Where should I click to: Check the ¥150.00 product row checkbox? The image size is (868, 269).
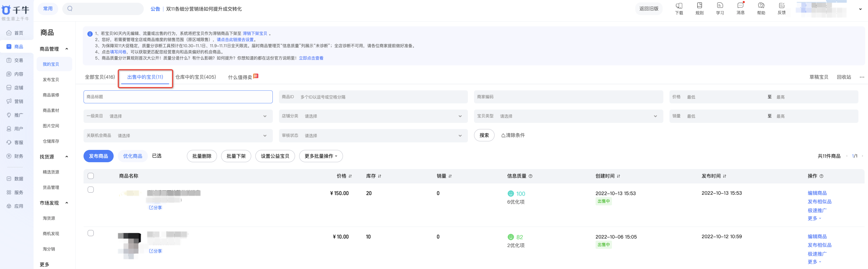pyautogui.click(x=91, y=190)
